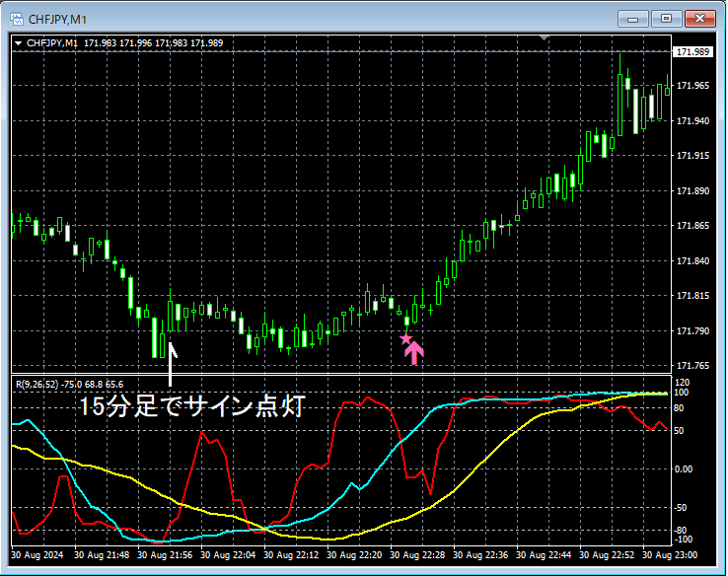The height and width of the screenshot is (576, 728).
Task: Click the 171.790 price scale value
Action: 692,331
